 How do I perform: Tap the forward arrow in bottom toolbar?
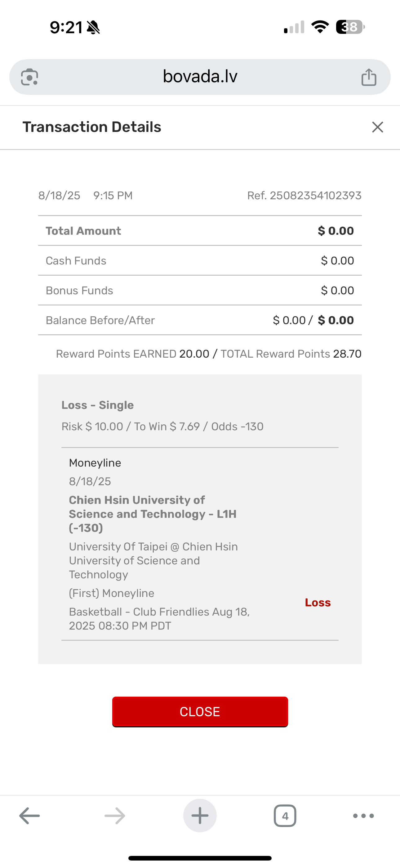pyautogui.click(x=115, y=816)
